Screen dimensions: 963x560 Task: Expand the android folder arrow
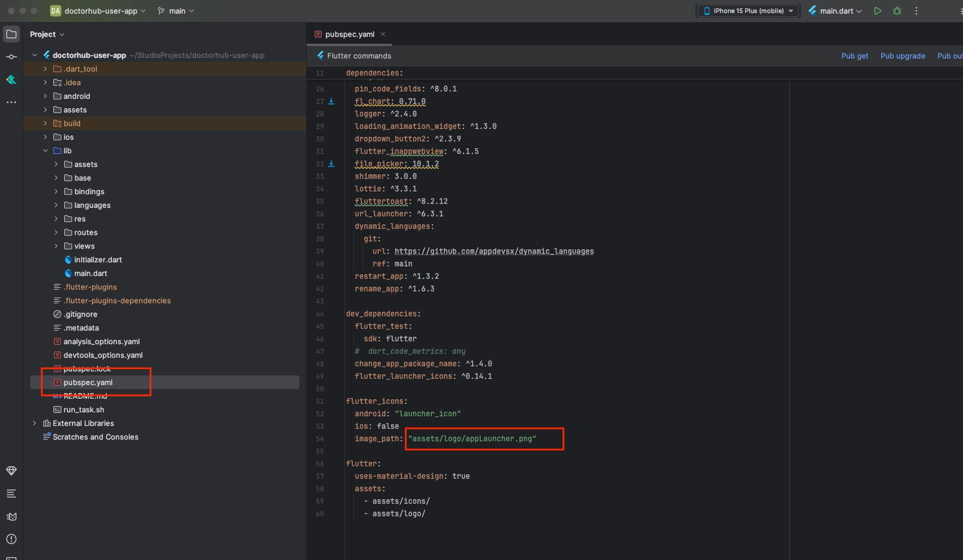(45, 96)
